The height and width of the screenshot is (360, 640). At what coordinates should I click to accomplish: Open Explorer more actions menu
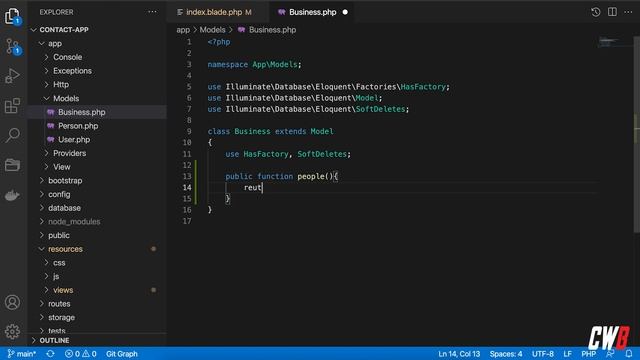(152, 12)
